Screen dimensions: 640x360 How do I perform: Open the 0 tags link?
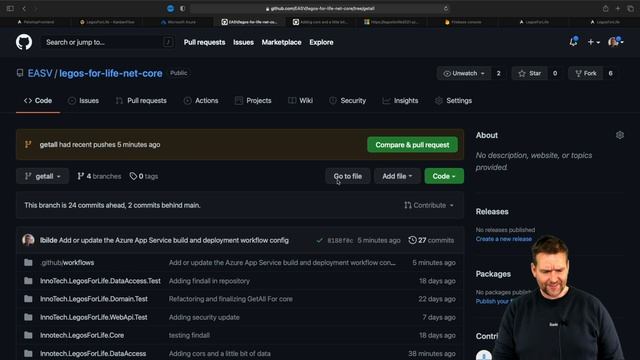point(144,176)
